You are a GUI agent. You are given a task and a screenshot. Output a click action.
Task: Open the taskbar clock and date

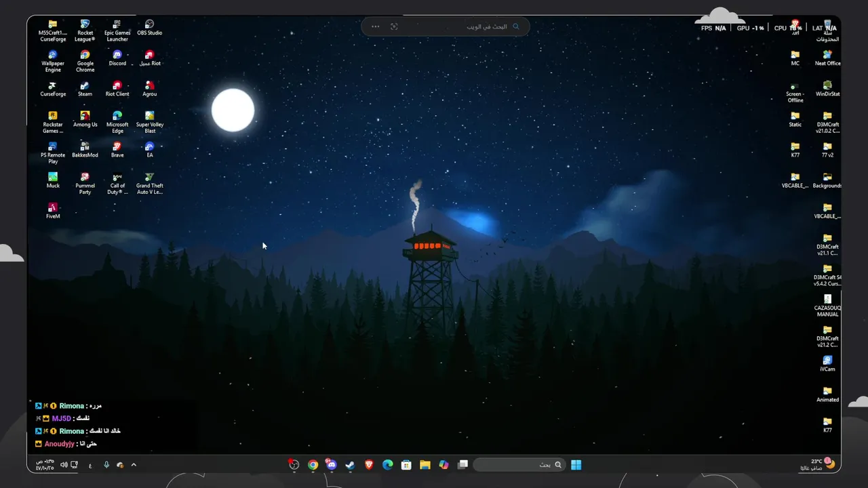click(x=45, y=464)
